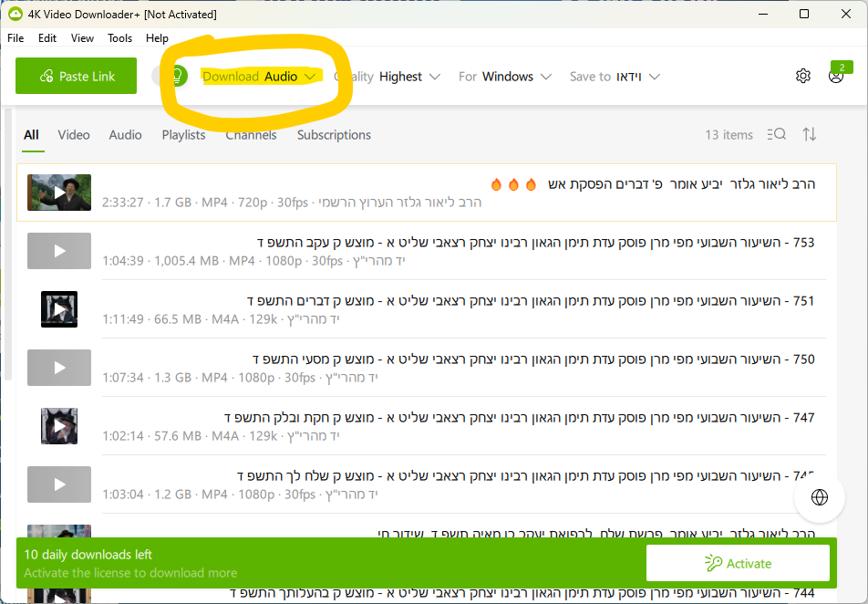Switch to the All tab
This screenshot has height=604, width=868.
coord(32,135)
